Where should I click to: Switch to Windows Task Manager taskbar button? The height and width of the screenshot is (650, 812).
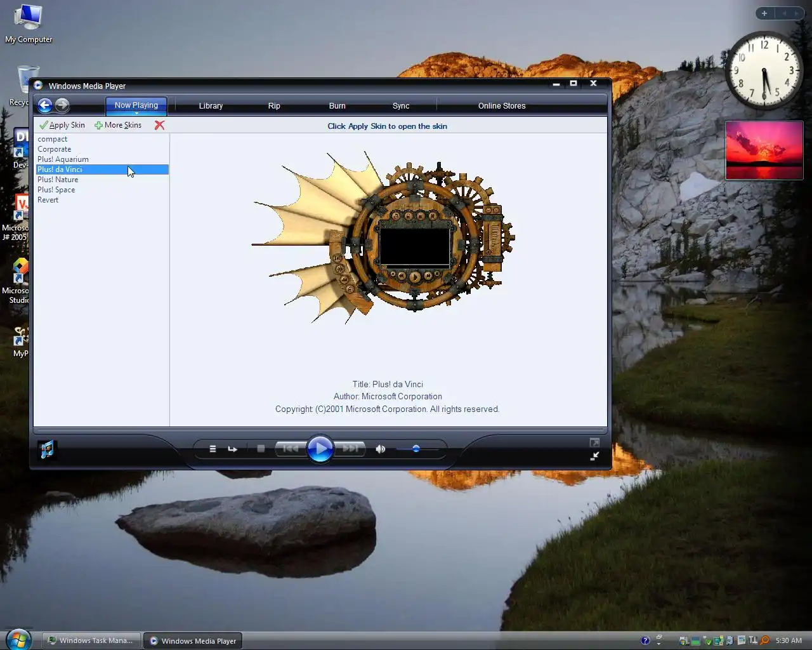pyautogui.click(x=91, y=640)
